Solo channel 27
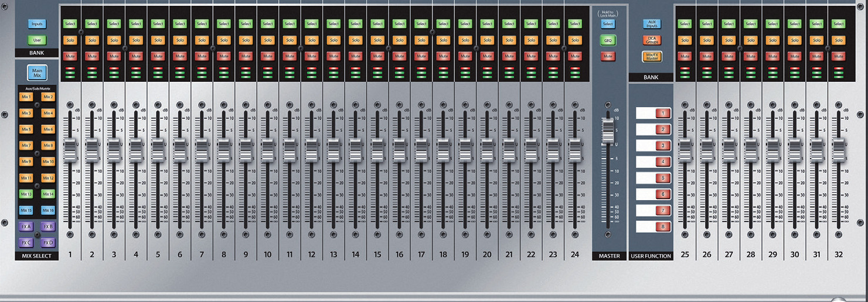Image resolution: width=868 pixels, height=302 pixels. click(729, 40)
